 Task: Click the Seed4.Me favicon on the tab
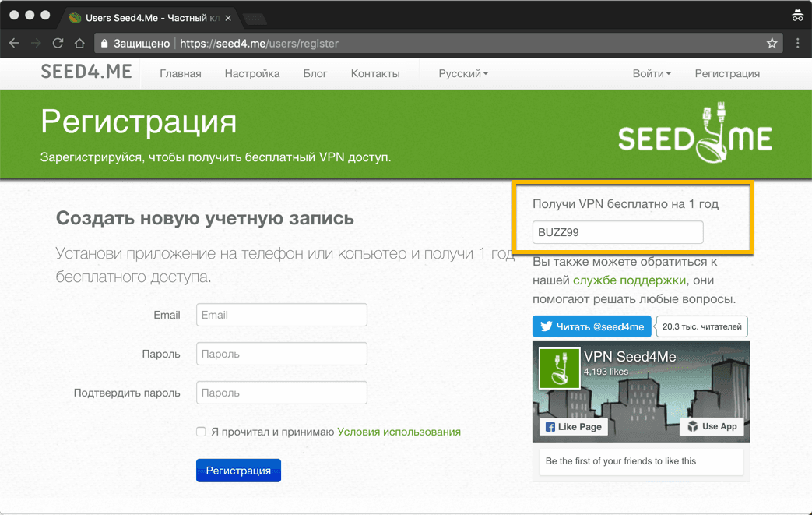(75, 18)
